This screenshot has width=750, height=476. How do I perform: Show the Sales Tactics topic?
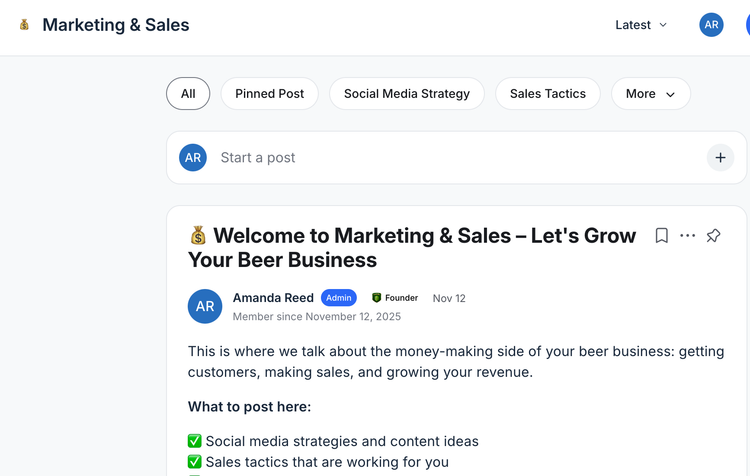click(547, 94)
